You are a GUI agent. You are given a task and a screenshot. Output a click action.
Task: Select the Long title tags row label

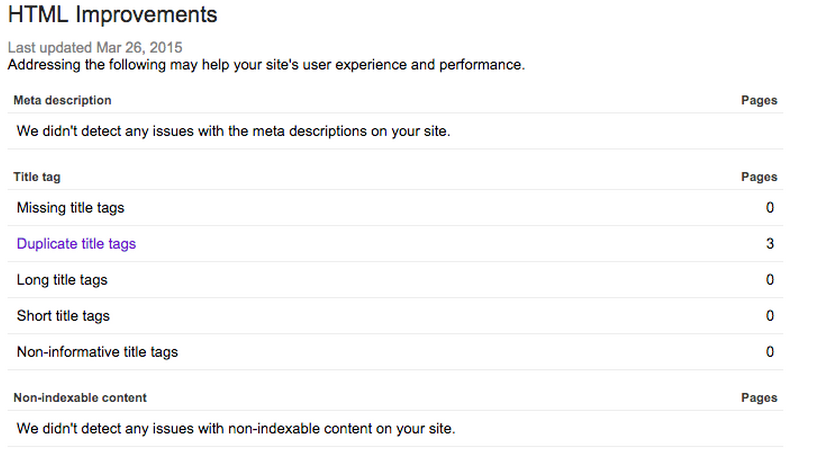tap(62, 280)
